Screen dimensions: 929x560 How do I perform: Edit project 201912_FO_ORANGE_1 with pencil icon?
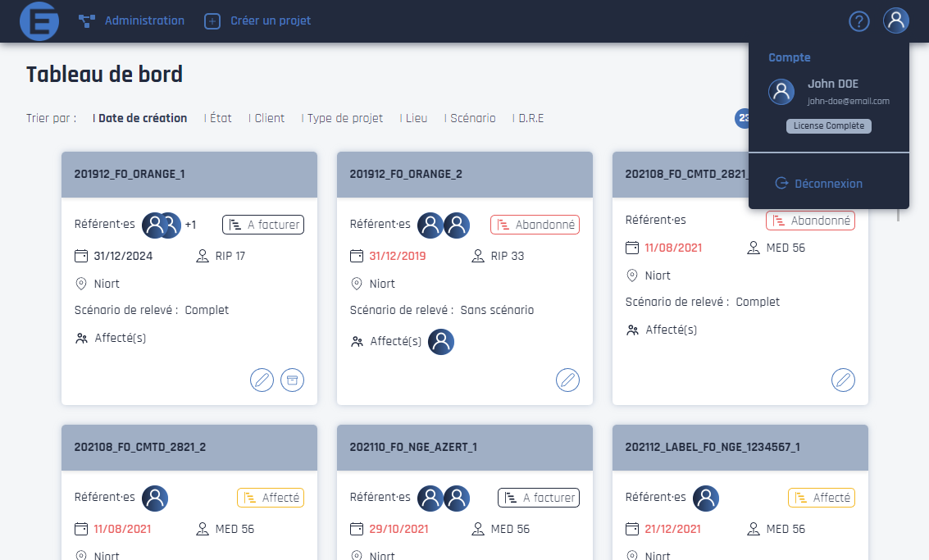pos(262,380)
